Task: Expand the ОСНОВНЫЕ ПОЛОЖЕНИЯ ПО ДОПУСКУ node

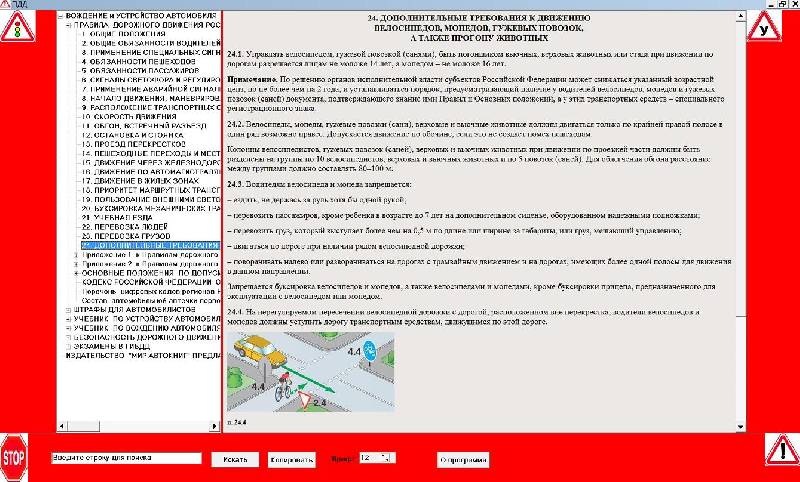Action: coord(76,272)
